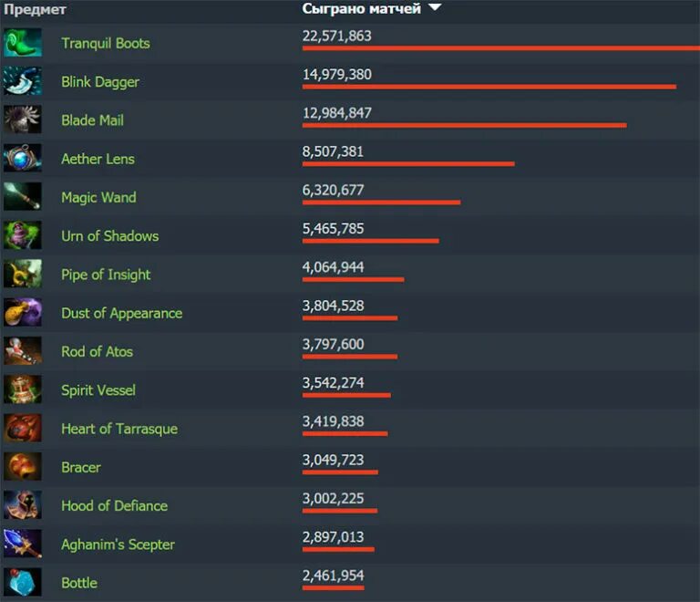Image resolution: width=700 pixels, height=602 pixels.
Task: Click the Tranquil Boots item icon
Action: click(x=23, y=43)
